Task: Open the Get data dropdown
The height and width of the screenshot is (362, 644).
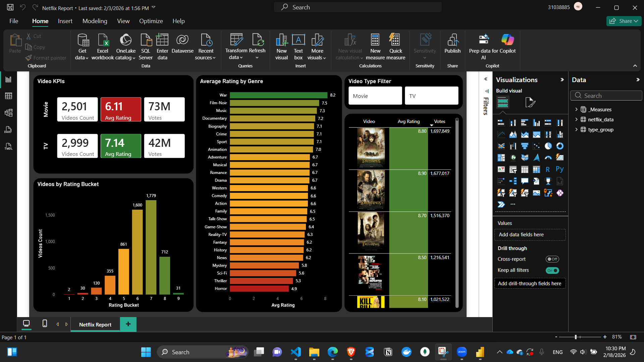Action: 82,47
